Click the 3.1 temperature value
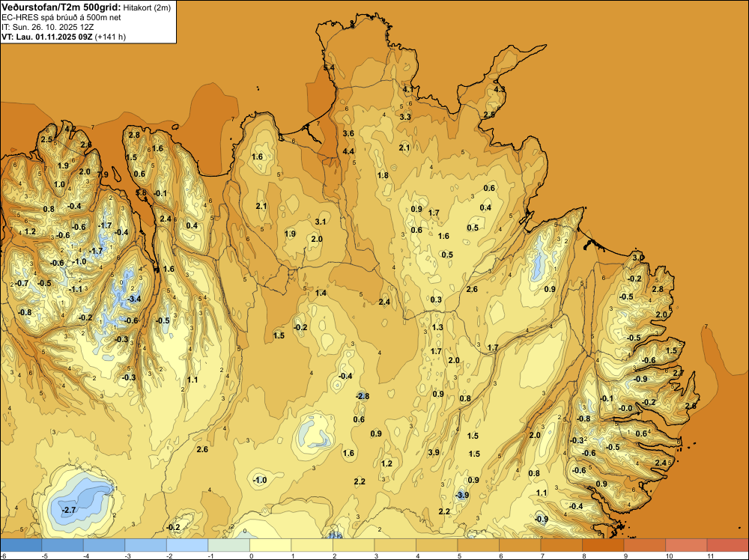The width and height of the screenshot is (749, 560). (321, 222)
